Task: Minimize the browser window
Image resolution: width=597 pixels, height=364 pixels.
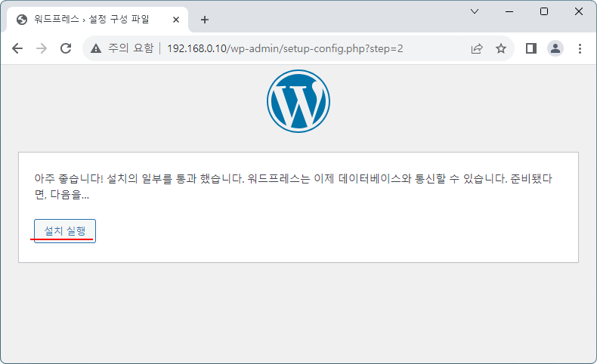Action: click(509, 11)
